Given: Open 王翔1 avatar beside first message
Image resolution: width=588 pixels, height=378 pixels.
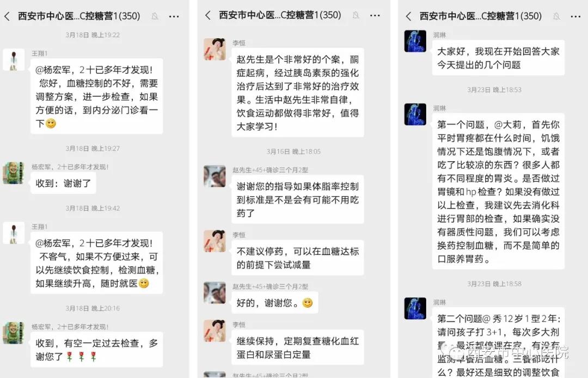Looking at the screenshot, I should pos(14,59).
